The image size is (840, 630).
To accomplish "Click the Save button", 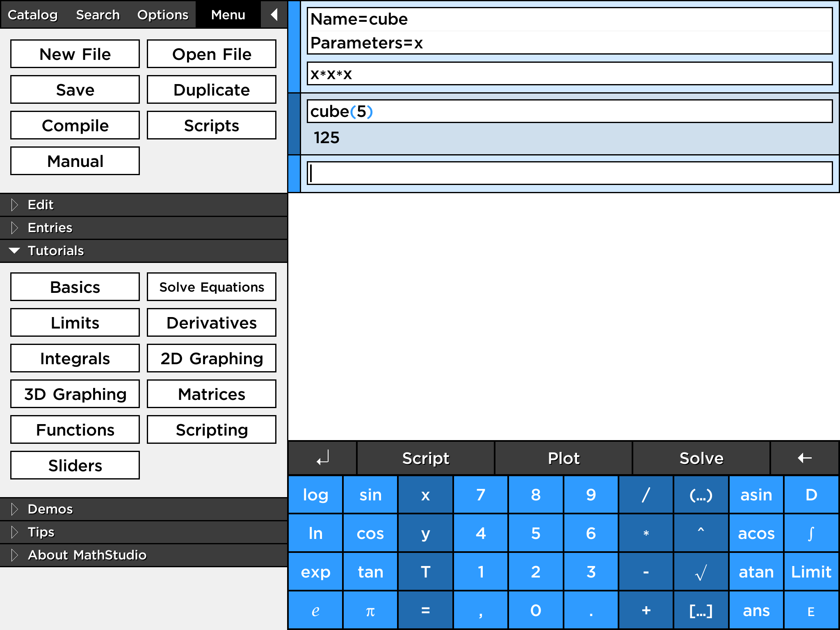I will point(75,89).
